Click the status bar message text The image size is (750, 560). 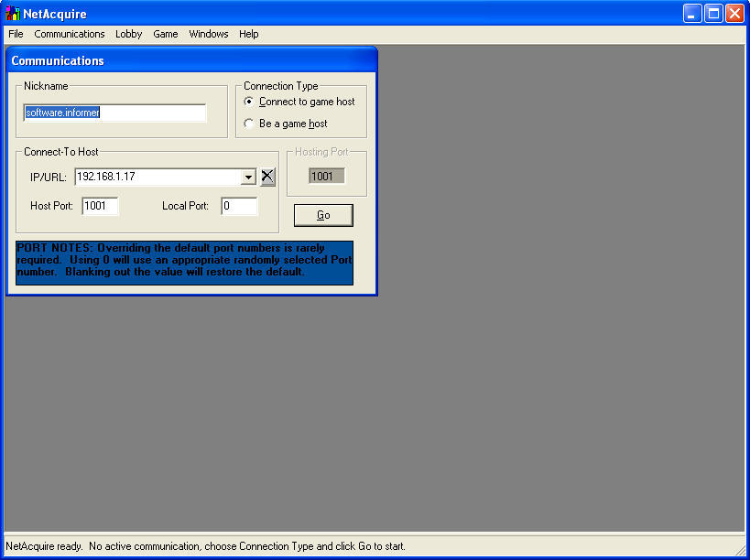(205, 546)
